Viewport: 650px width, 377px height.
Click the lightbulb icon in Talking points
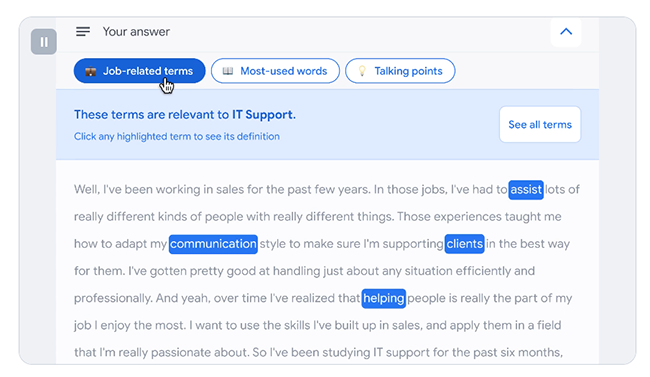[362, 71]
